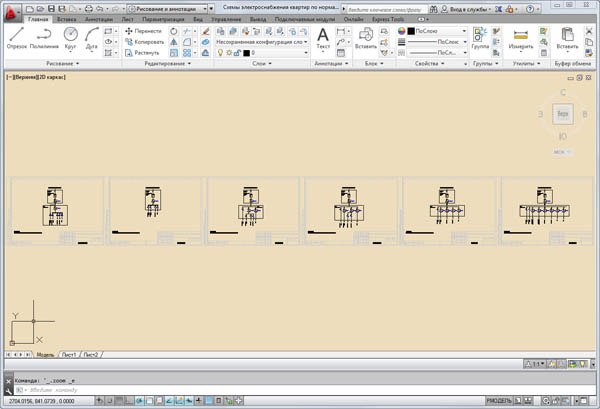Select the Круг (Circle) tool
Viewport: 600px width, 409px height.
point(71,36)
